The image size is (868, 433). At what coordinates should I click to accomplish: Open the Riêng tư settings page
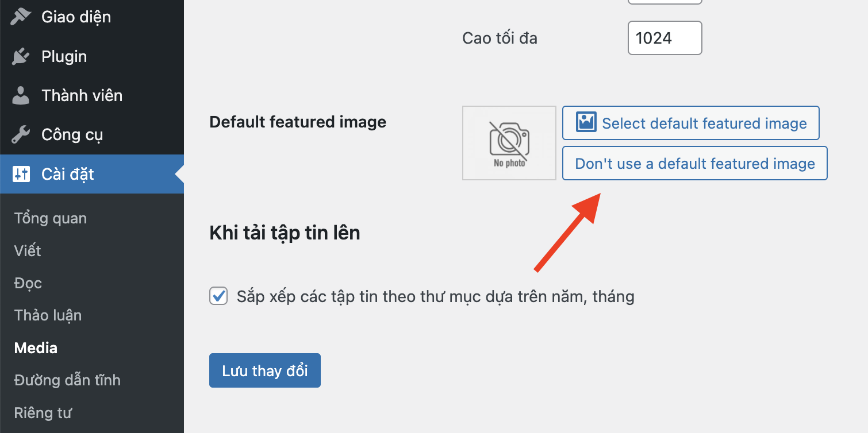[x=43, y=413]
